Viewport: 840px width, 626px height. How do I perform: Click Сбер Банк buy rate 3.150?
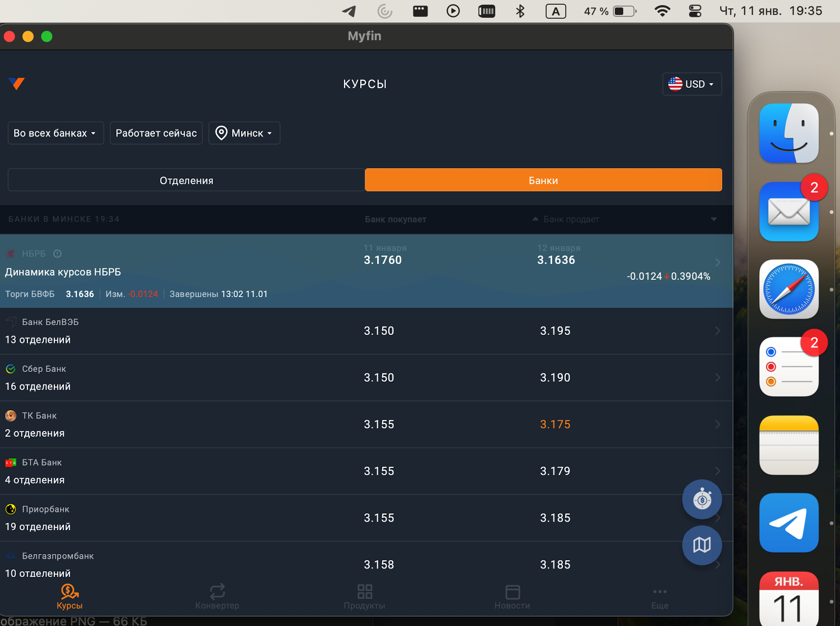[x=379, y=377]
